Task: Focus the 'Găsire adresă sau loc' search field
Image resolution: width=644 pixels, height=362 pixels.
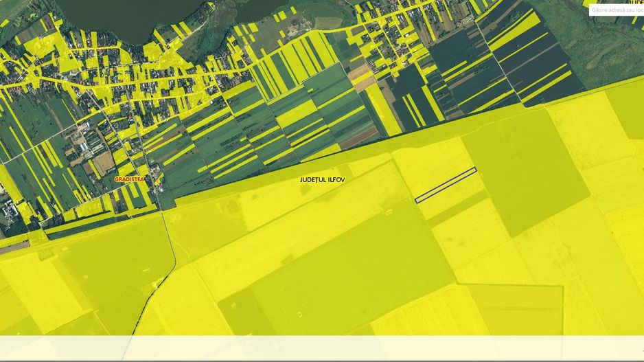Action: coord(617,10)
